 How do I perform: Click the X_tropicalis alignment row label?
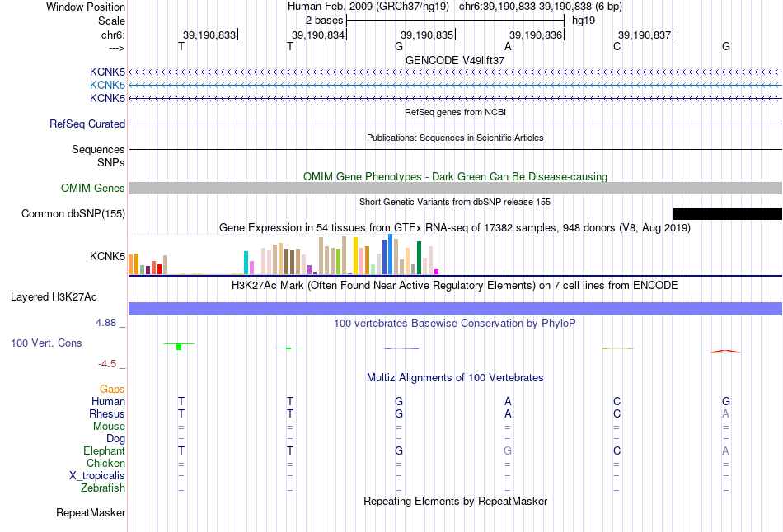[97, 476]
